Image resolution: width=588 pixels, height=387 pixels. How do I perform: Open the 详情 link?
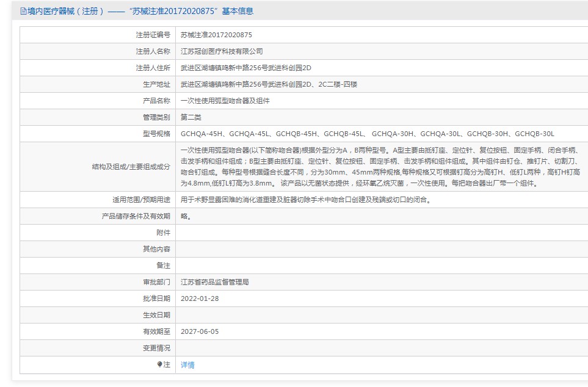[187, 365]
